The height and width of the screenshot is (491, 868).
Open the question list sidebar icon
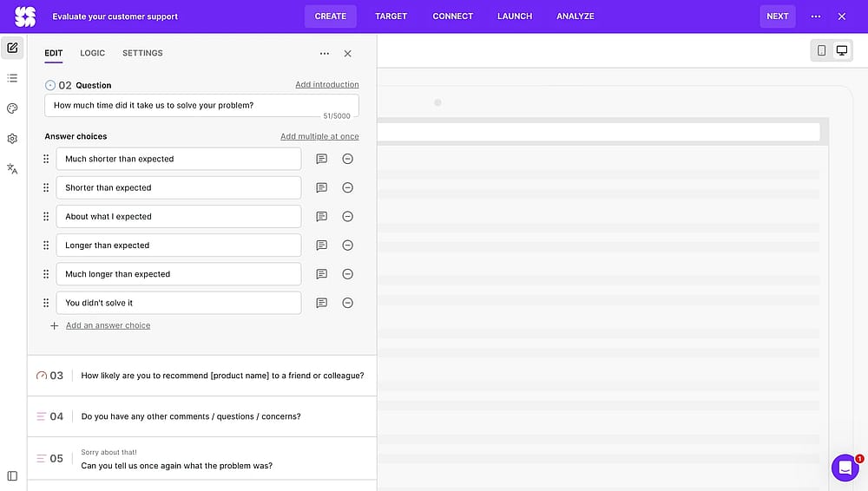[x=12, y=78]
